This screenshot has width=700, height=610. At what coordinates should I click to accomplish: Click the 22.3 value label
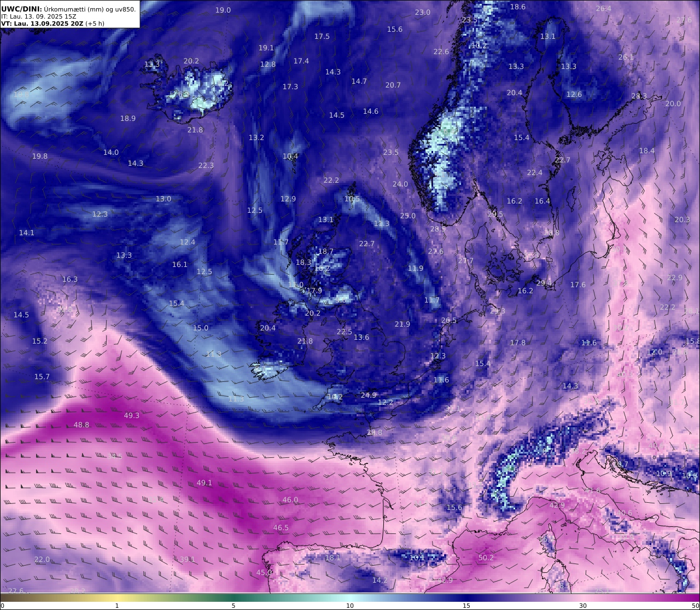point(206,166)
